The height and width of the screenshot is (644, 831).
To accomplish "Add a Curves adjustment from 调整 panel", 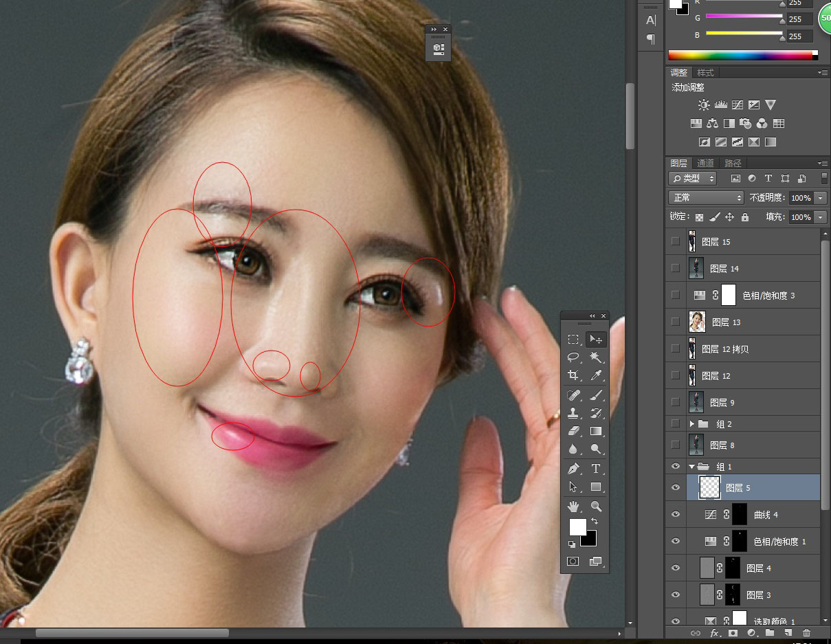I will tap(737, 105).
